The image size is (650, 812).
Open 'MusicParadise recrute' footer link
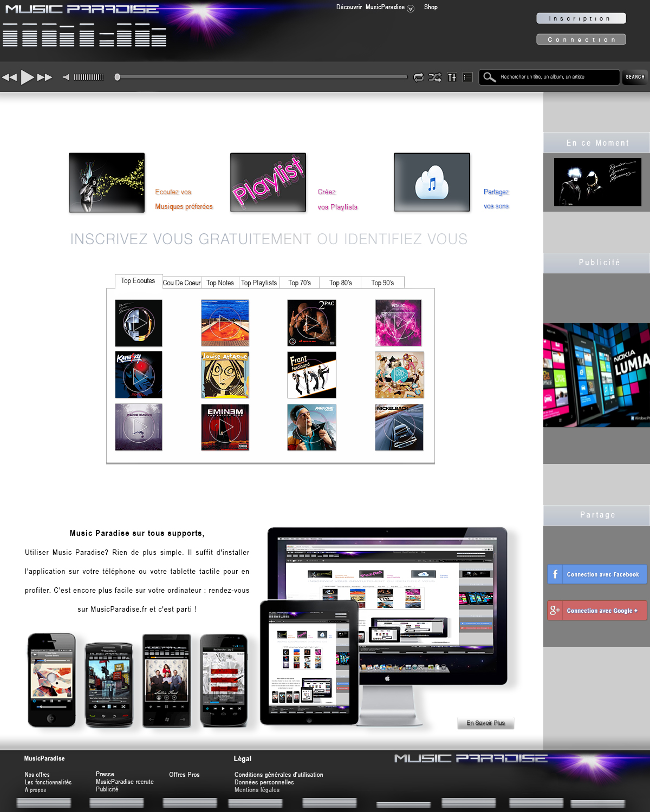[x=125, y=782]
